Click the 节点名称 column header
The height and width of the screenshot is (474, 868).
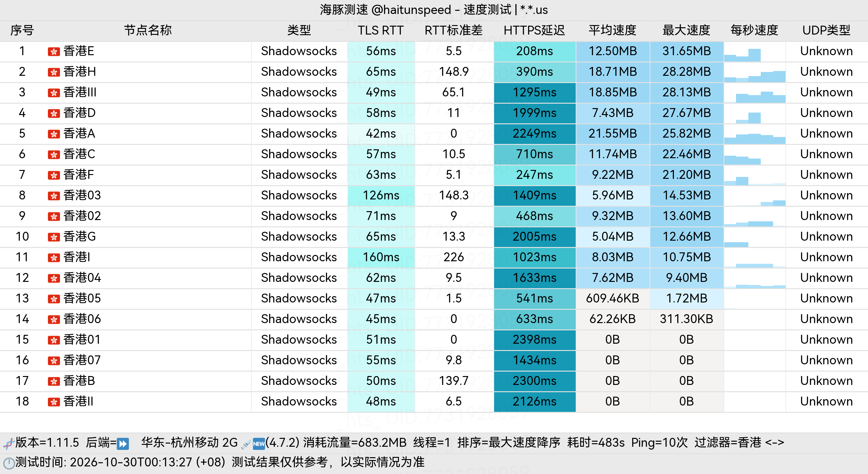tap(148, 30)
